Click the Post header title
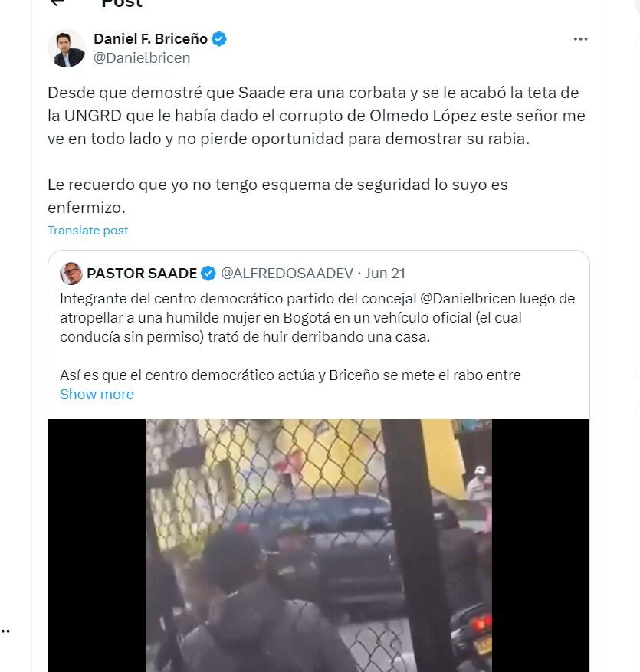640x672 pixels. pos(122,3)
